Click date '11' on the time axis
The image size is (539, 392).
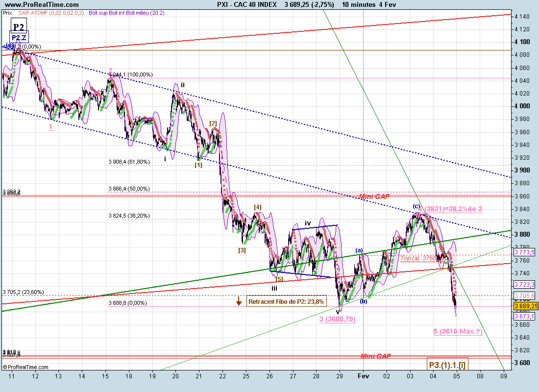[11, 376]
